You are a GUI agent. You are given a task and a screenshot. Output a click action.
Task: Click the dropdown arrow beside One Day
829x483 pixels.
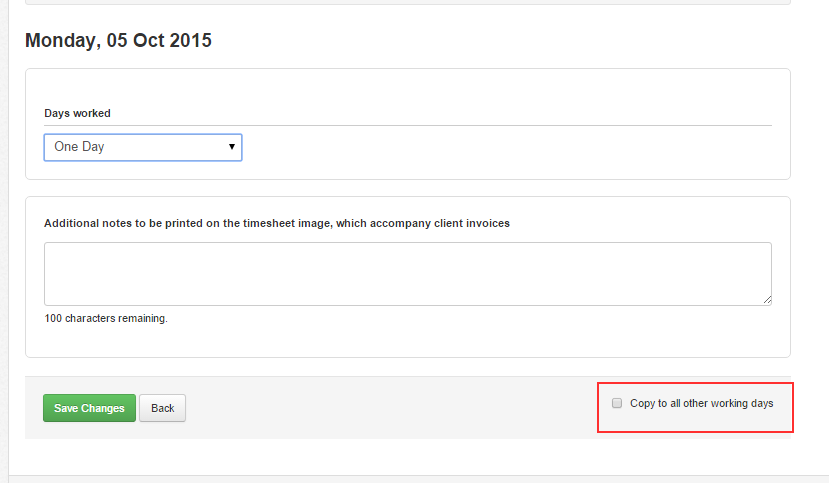click(232, 146)
